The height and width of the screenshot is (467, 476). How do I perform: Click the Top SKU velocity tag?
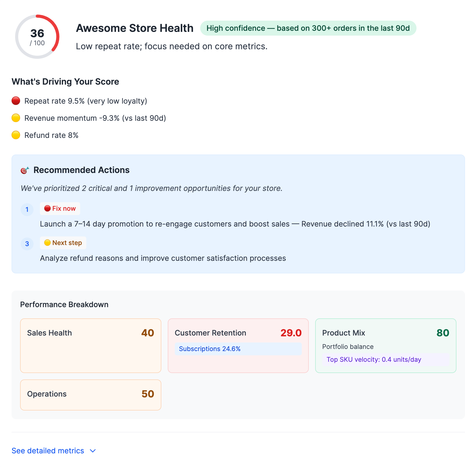coord(385,360)
